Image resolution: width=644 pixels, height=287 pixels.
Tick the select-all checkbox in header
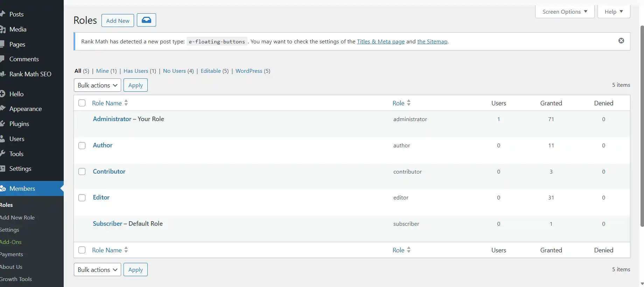coord(82,103)
